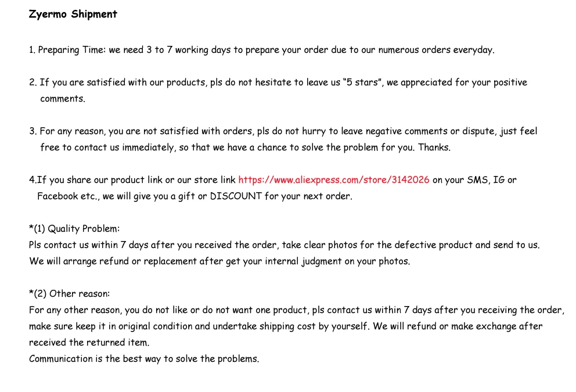Open the aliexpress store link in red
Image resolution: width=576 pixels, height=392 pixels.
tap(333, 179)
